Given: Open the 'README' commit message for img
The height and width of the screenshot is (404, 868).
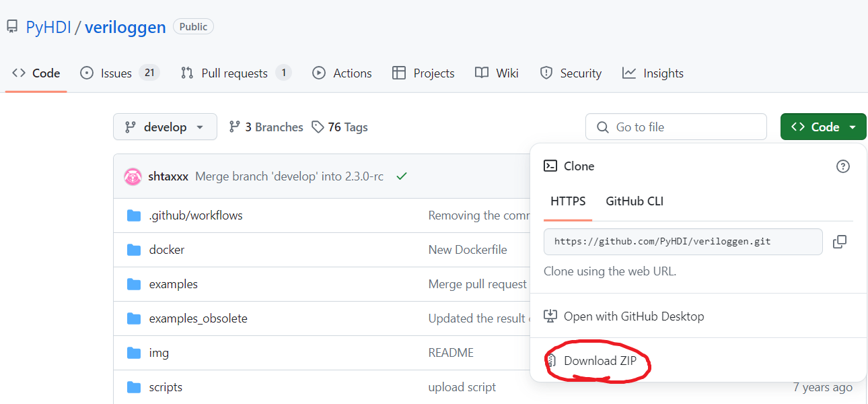Looking at the screenshot, I should 451,353.
